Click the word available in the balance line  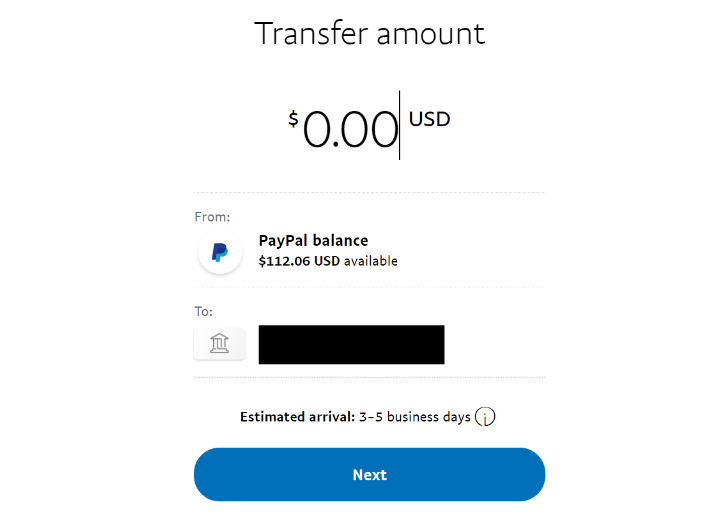click(x=371, y=261)
